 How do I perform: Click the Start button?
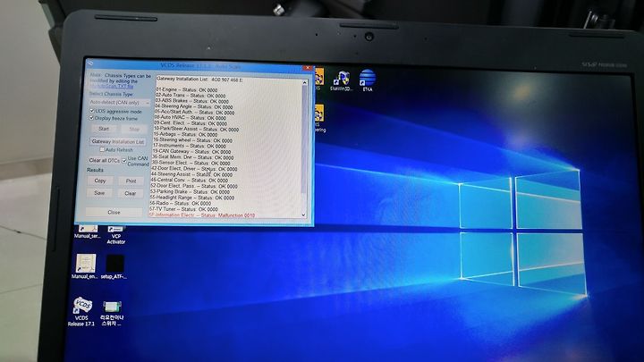pos(104,129)
